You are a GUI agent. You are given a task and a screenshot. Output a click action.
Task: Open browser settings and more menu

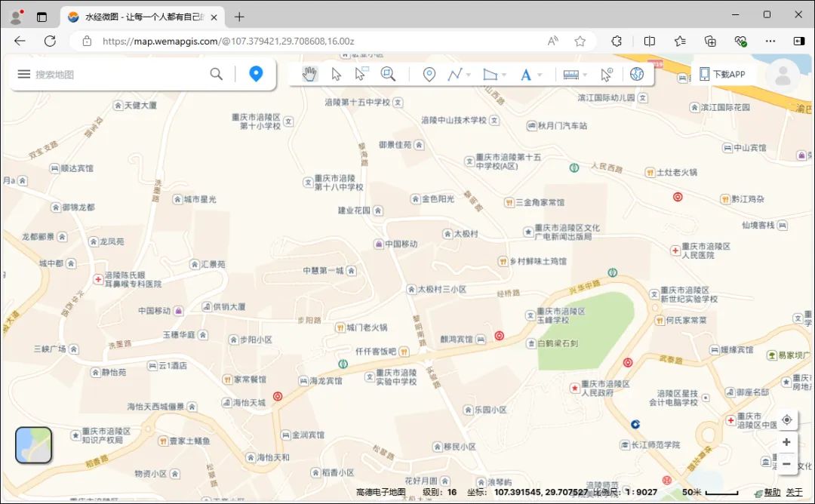(770, 41)
